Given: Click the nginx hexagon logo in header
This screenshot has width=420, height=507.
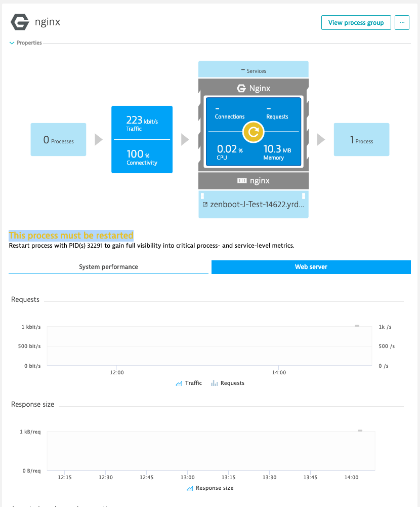Looking at the screenshot, I should click(x=20, y=22).
